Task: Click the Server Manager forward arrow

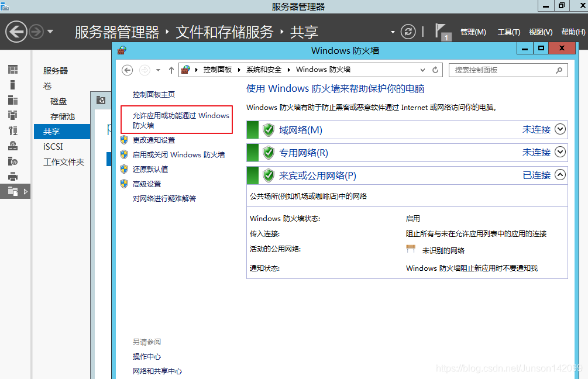Action: (36, 32)
